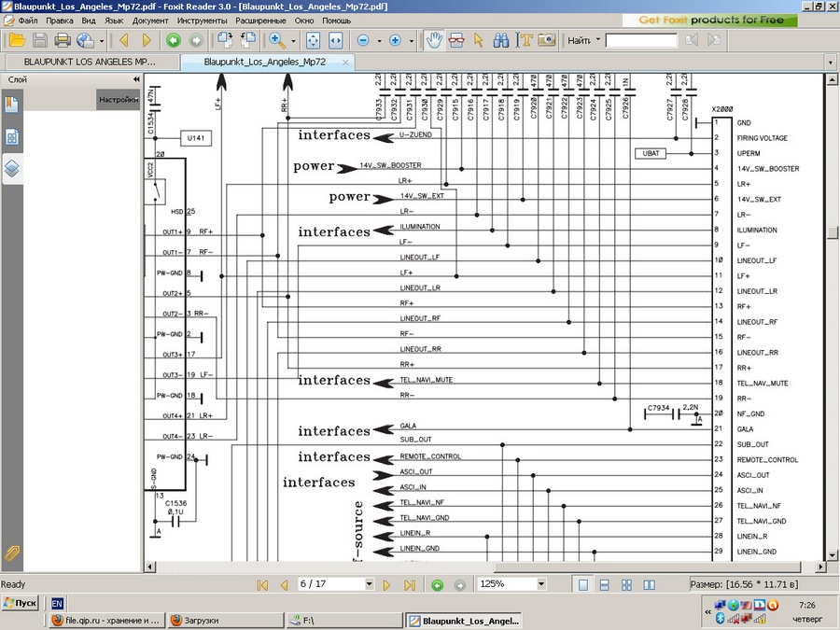The width and height of the screenshot is (840, 630).
Task: Select the Hand tool in the toolbar
Action: [x=434, y=40]
